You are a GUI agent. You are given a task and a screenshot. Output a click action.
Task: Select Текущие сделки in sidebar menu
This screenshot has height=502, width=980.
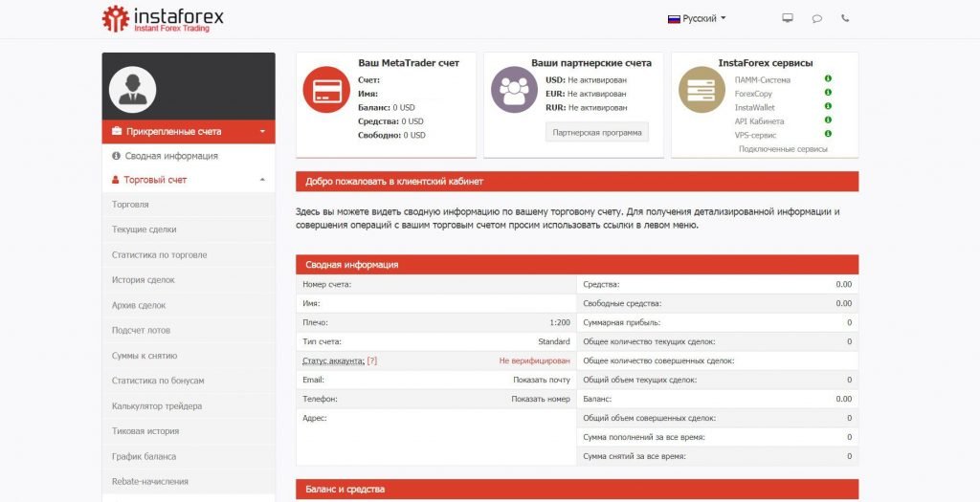(x=144, y=229)
